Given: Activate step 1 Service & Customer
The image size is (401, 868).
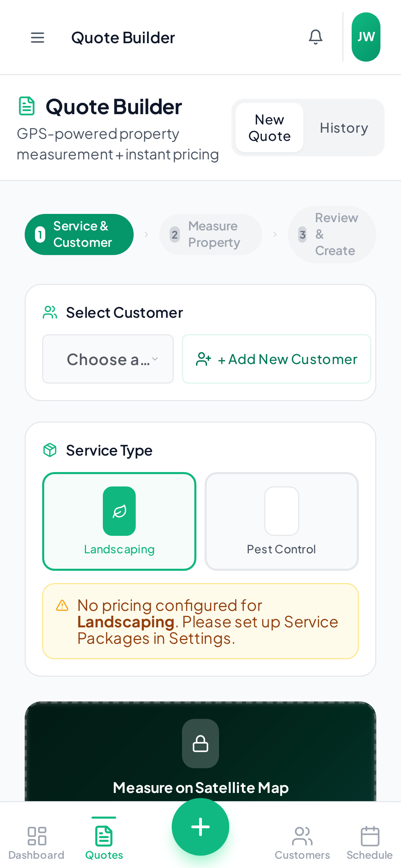Looking at the screenshot, I should click(x=79, y=234).
